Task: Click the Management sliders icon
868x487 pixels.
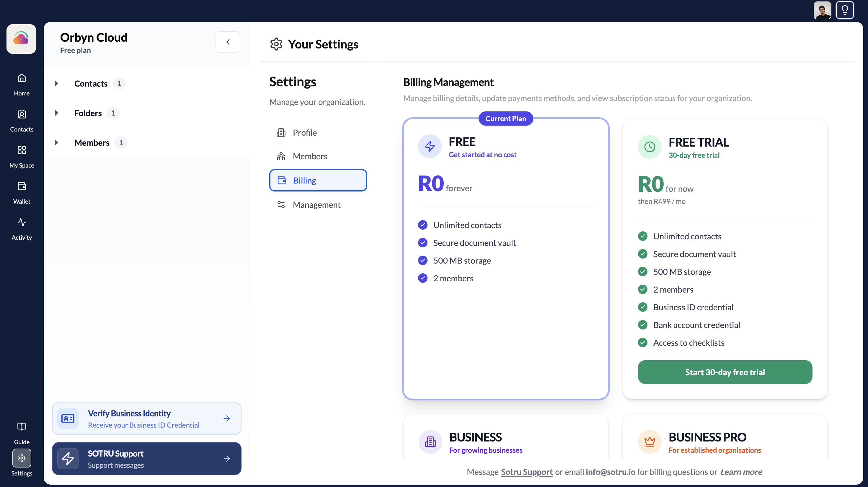Action: coord(281,204)
